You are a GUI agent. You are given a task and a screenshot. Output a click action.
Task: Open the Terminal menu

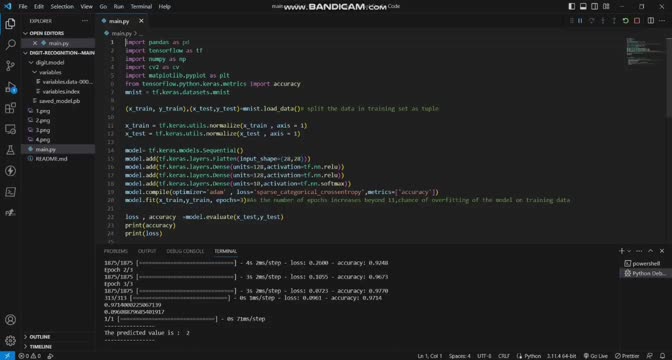[x=141, y=6]
